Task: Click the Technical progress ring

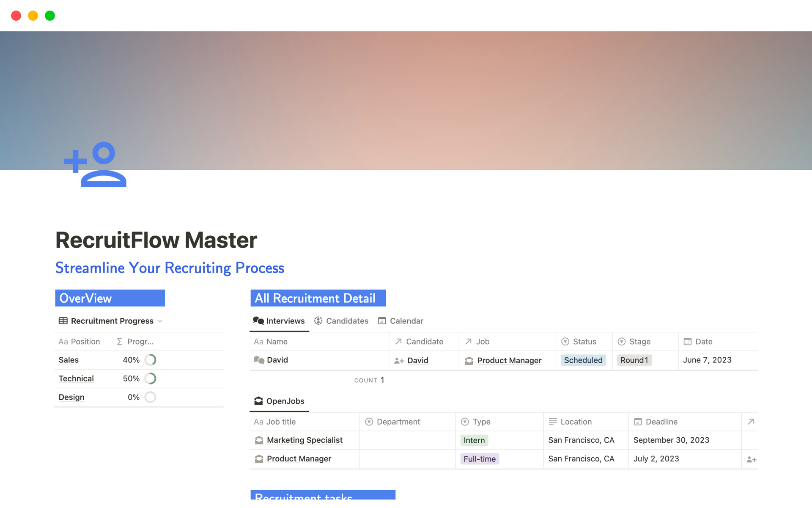Action: coord(150,379)
